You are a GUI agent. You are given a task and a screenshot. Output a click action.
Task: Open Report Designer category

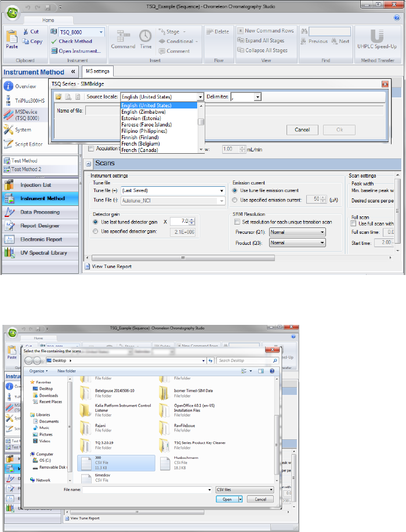(40, 226)
